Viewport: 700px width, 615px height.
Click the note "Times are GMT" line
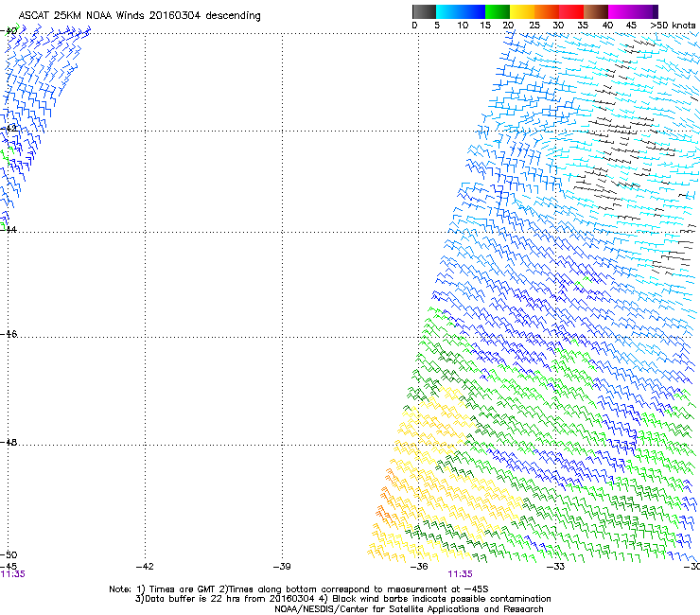[x=299, y=589]
